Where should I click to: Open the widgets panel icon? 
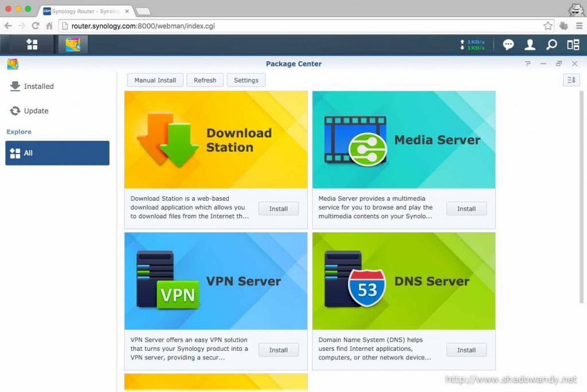click(x=573, y=45)
